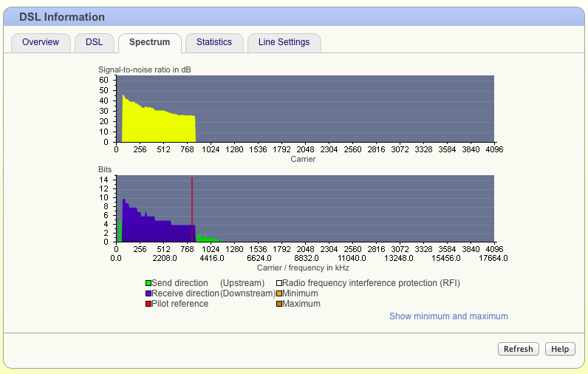Select the Maximum legend swatch

pos(279,304)
